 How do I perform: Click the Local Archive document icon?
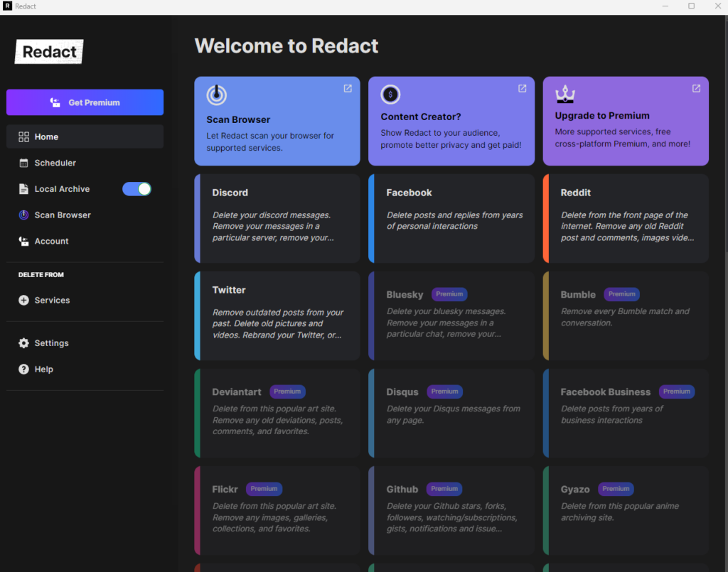23,189
